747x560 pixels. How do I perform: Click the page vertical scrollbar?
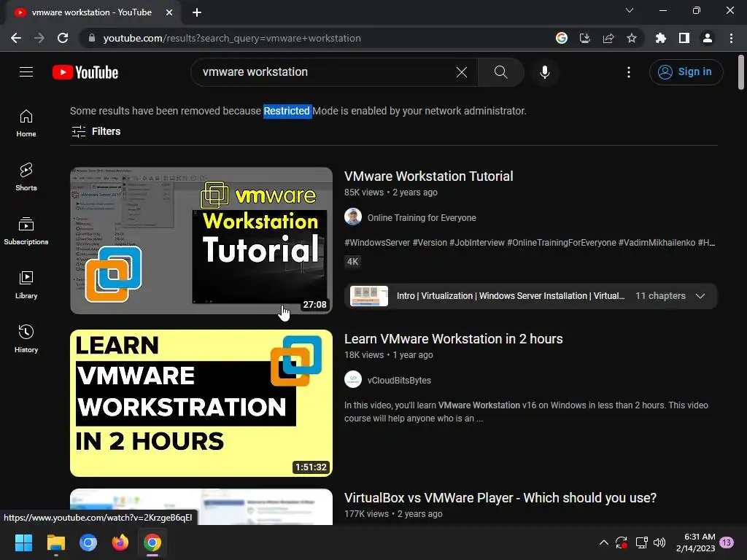click(x=741, y=71)
